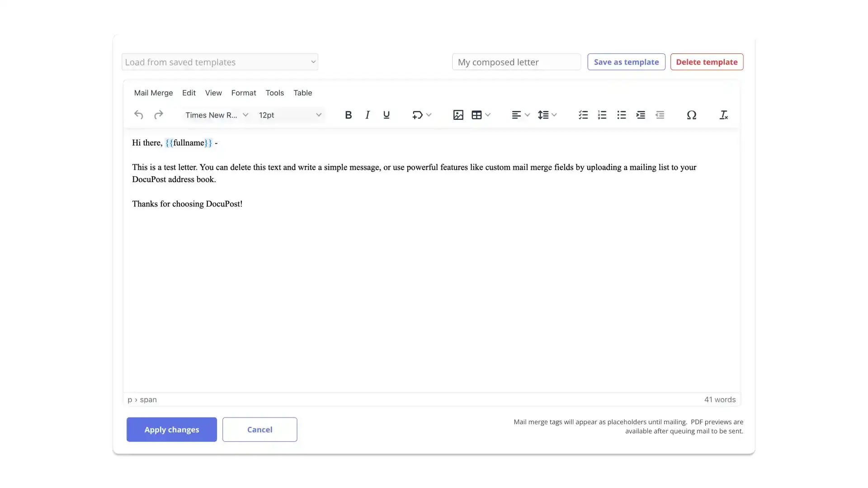Click the Ordered list icon
The height and width of the screenshot is (488, 868).
coord(602,114)
